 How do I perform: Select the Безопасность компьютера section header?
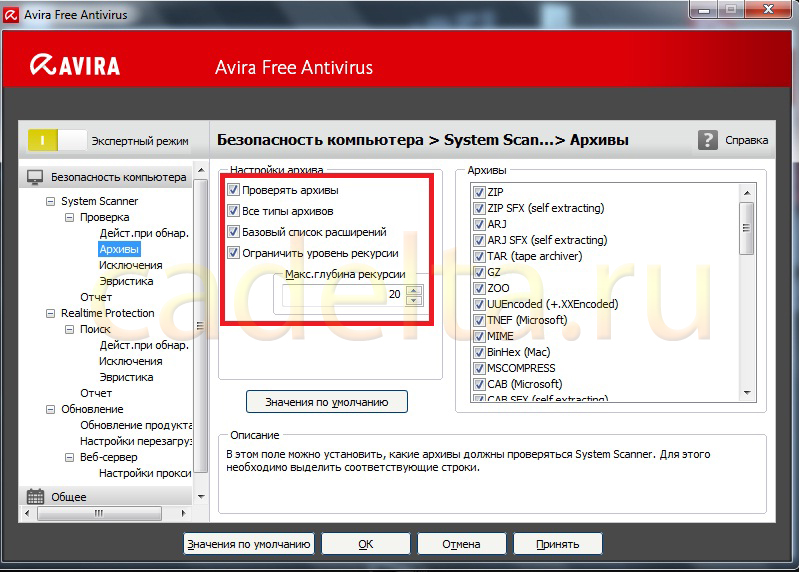[x=106, y=177]
